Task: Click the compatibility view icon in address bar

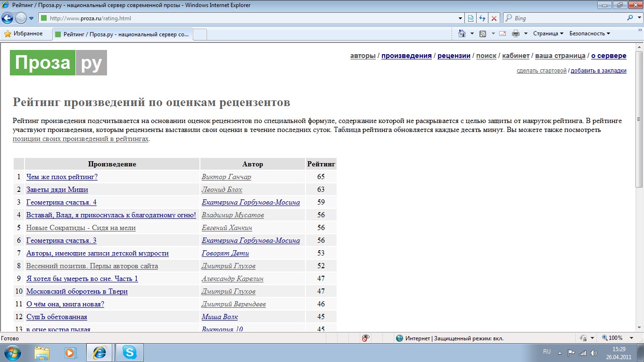Action: 471,18
